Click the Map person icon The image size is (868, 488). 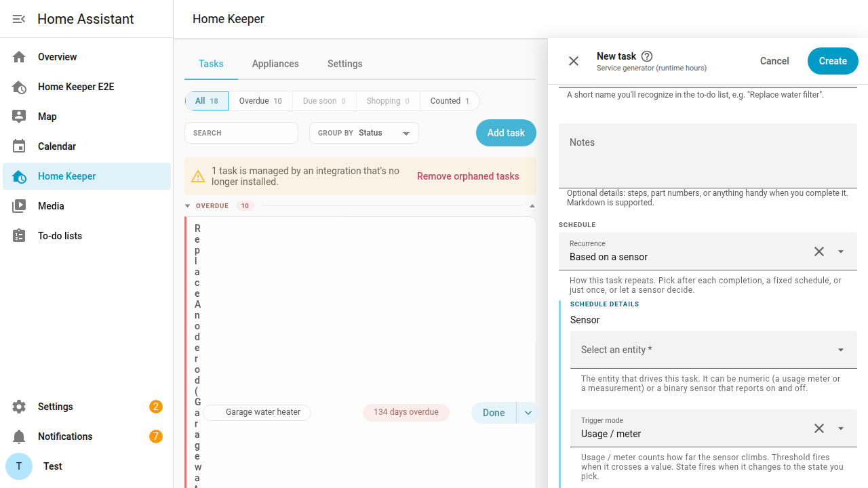(x=19, y=117)
